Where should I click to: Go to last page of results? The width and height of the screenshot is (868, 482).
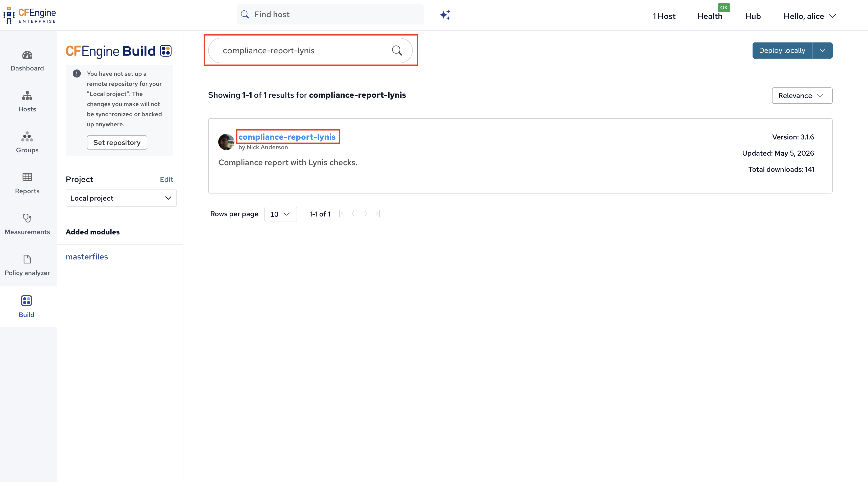(x=378, y=214)
